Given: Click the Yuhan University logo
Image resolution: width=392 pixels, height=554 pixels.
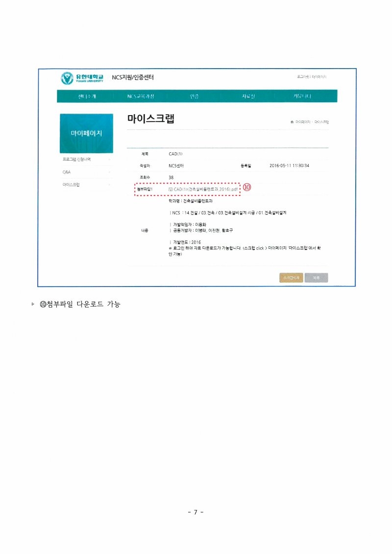Looking at the screenshot, I should (x=82, y=78).
